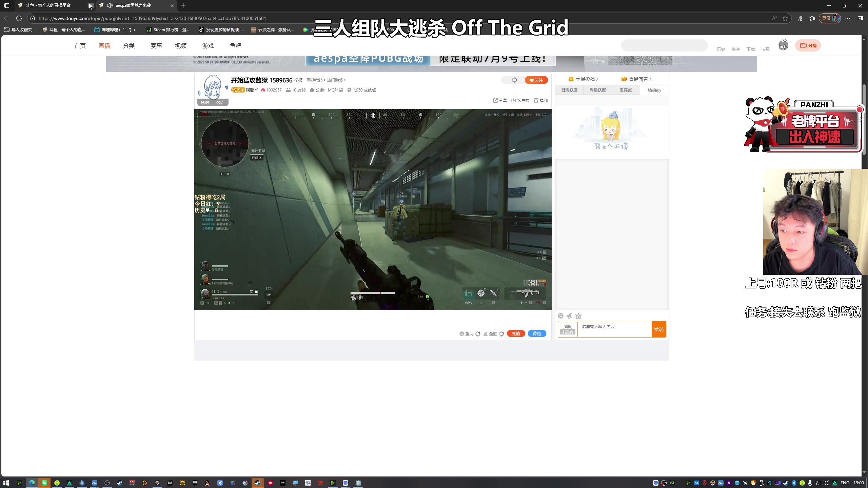868x488 pixels.
Task: Click the streamer's avatar picture
Action: coord(213,86)
